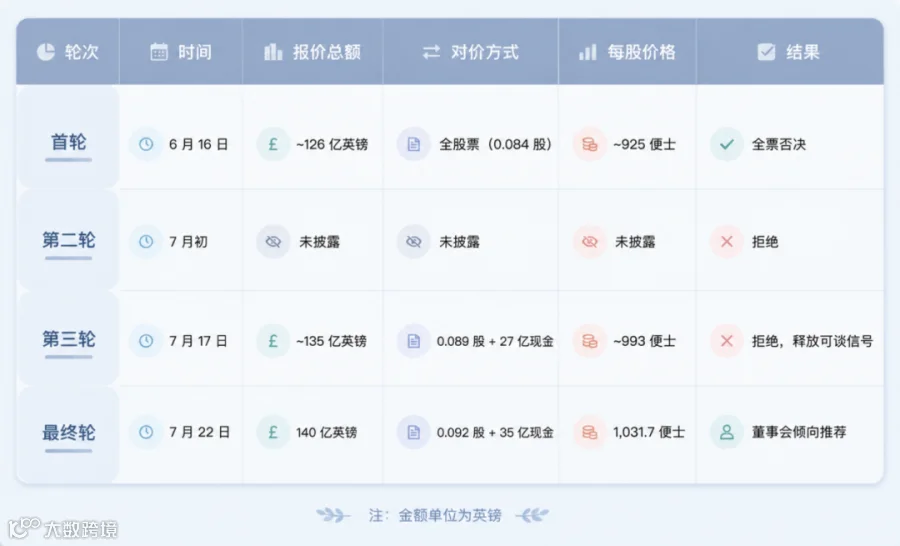Screen dimensions: 900x546
Task: Click the checkbox icon in 结果 header
Action: point(766,52)
